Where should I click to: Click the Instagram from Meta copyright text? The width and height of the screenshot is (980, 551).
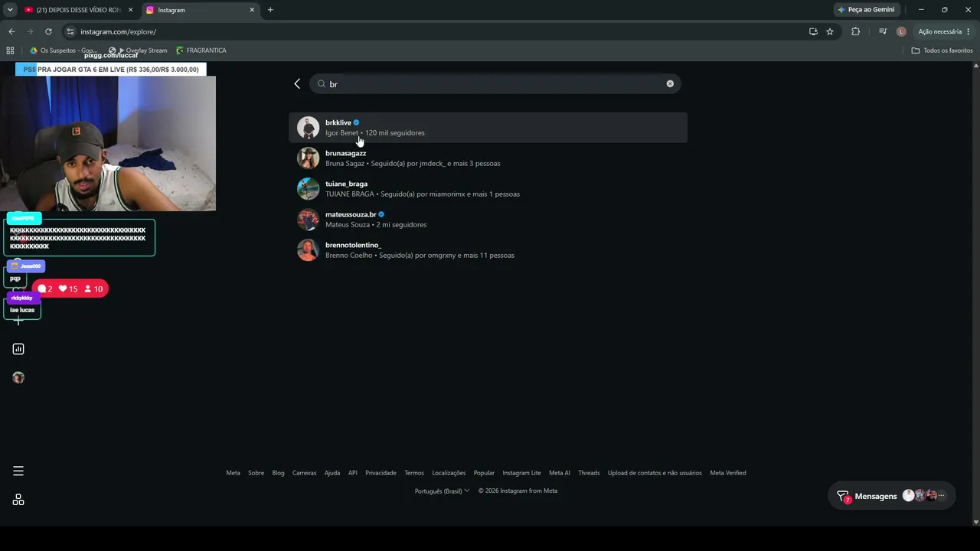(518, 491)
